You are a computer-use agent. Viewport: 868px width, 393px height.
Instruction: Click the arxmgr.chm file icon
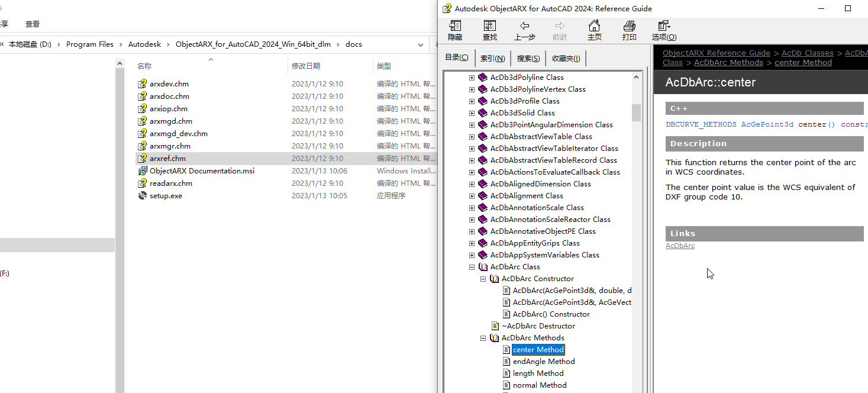point(142,146)
